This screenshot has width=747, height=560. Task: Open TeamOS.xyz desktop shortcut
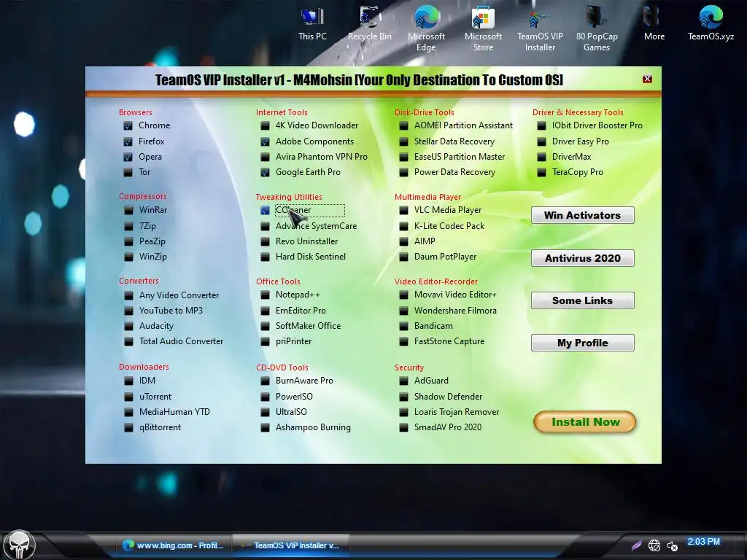(711, 24)
